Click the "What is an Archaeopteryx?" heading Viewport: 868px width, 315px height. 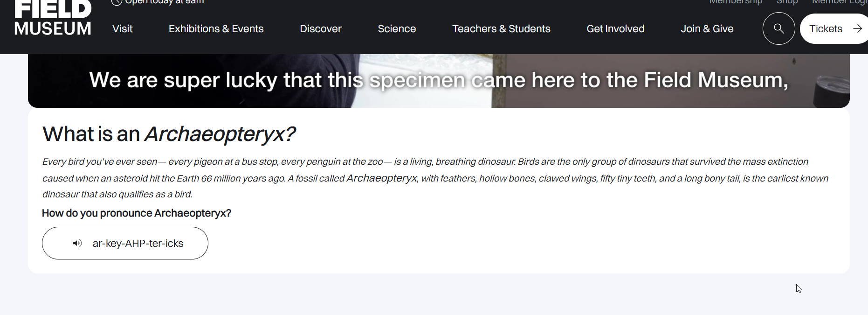(169, 134)
